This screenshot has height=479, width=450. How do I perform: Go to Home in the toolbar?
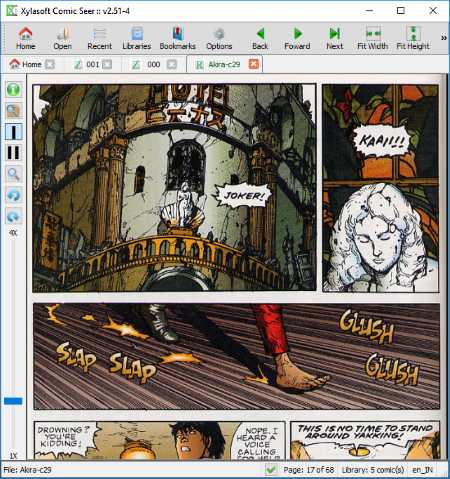26,38
